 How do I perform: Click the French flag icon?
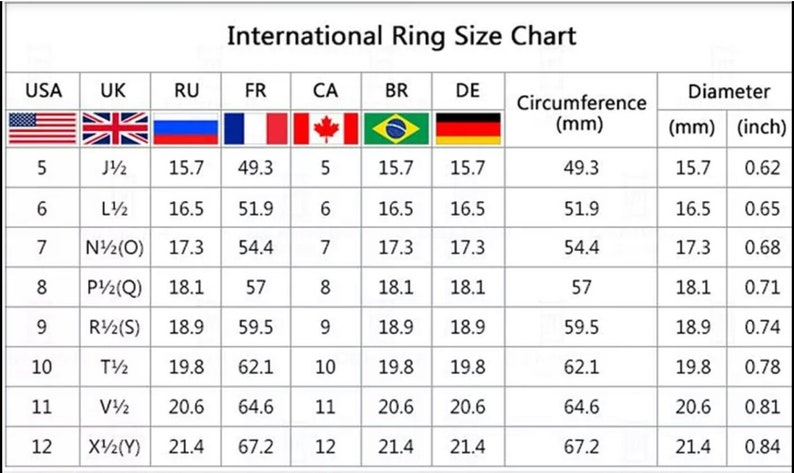(256, 128)
